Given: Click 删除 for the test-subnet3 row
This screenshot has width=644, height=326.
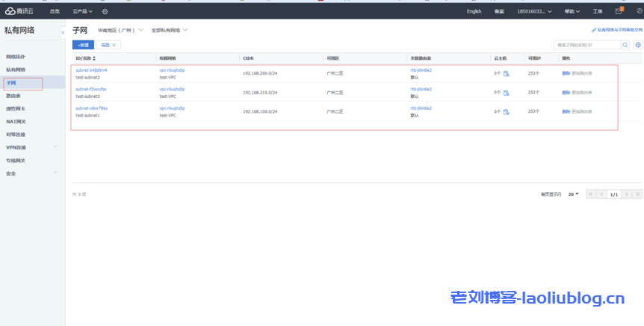Looking at the screenshot, I should point(566,93).
